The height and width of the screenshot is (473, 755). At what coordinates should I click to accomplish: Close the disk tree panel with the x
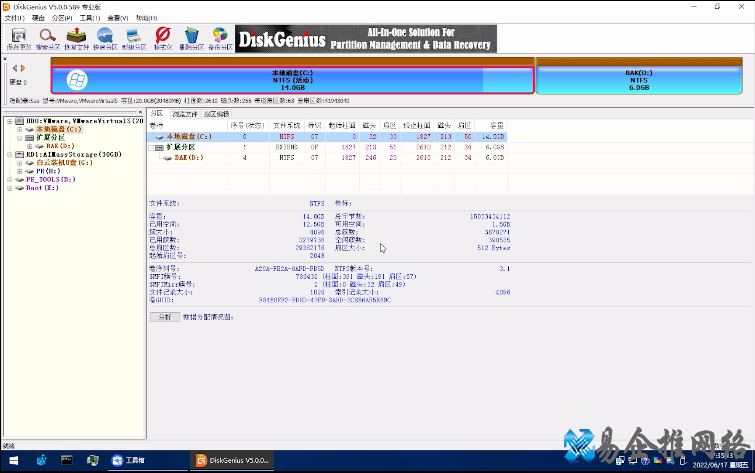[140, 112]
